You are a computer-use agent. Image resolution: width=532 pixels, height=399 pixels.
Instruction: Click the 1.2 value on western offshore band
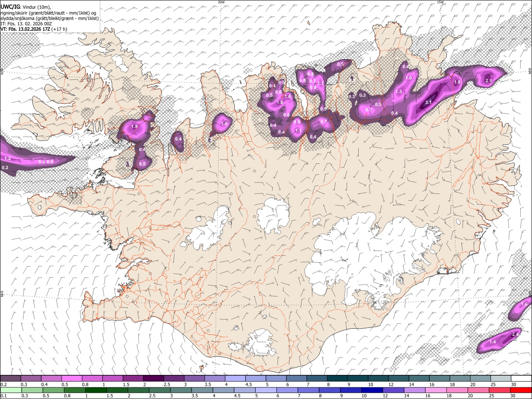(x=7, y=158)
